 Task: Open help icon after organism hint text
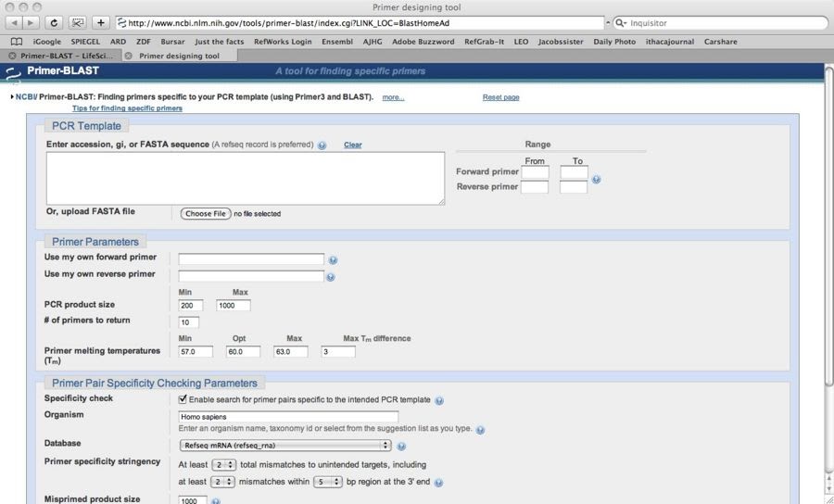pyautogui.click(x=480, y=430)
